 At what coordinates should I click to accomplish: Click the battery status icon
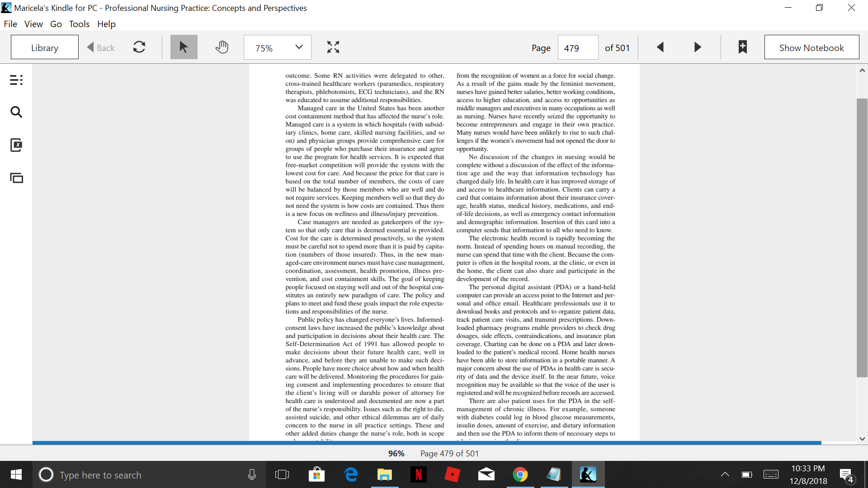click(x=747, y=474)
